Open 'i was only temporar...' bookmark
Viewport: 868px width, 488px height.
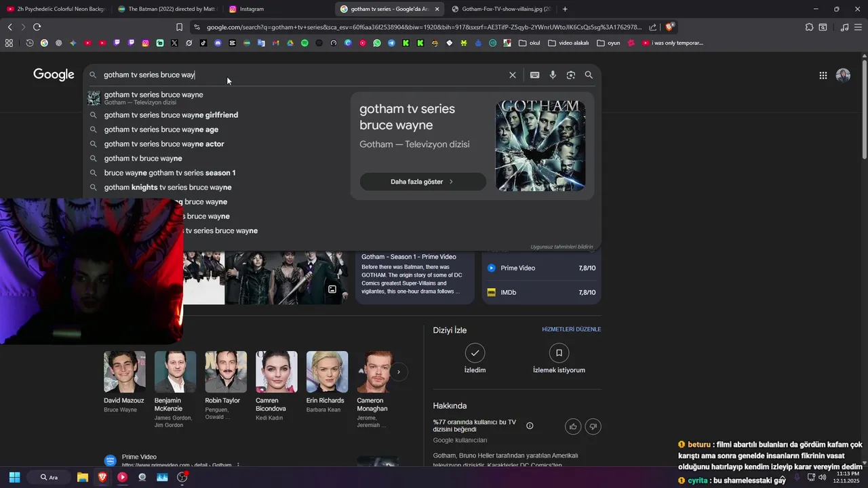point(673,43)
